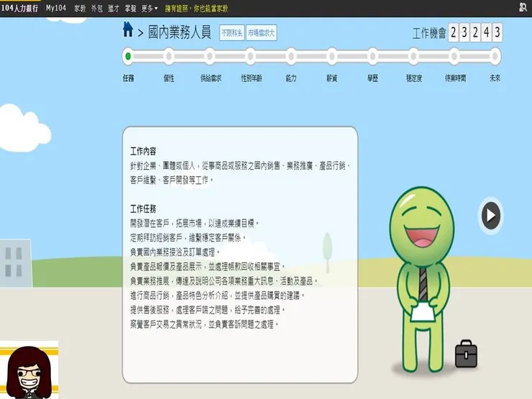Click the line starting 提供售後服務
The image size is (532, 399).
[x=208, y=310]
